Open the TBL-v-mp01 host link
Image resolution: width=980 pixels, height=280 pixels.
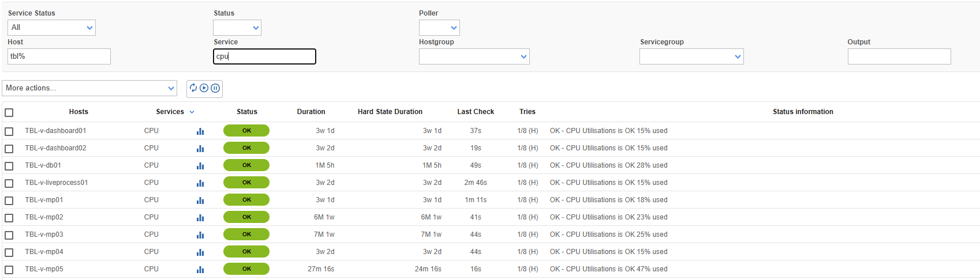pos(44,200)
